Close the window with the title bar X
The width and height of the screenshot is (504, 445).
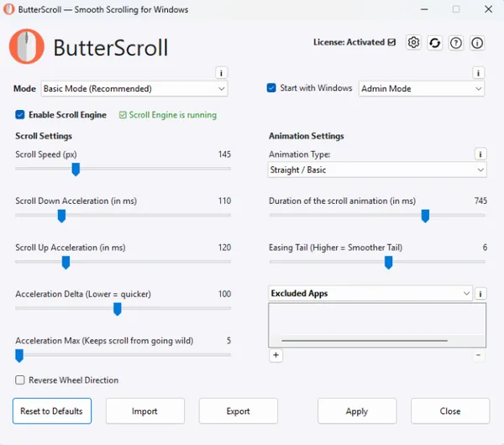(x=489, y=9)
